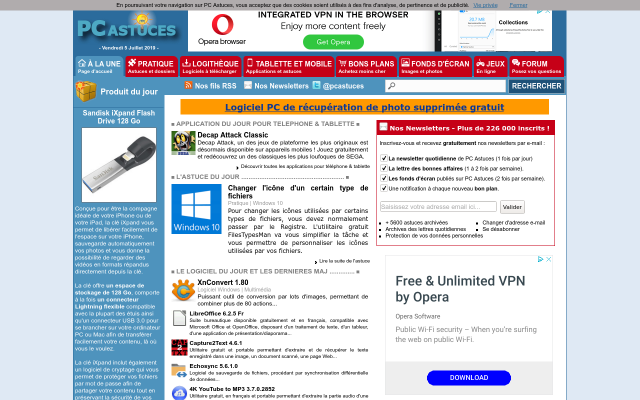Open Changer l'icône d'un certain type article

(x=298, y=192)
